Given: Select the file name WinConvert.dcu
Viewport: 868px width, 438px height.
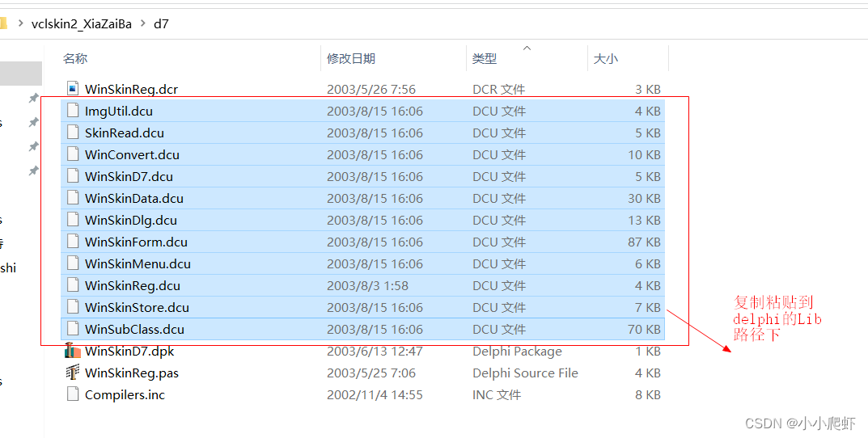Looking at the screenshot, I should coord(132,155).
